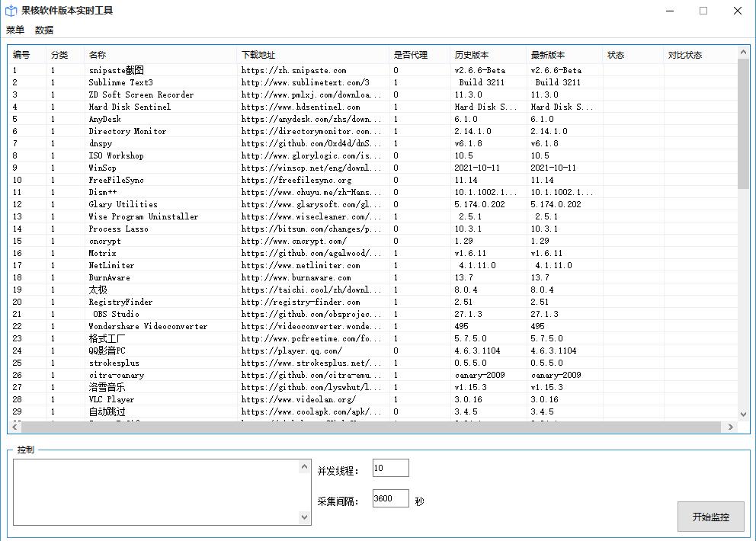Open the 数据 menu

pyautogui.click(x=44, y=30)
